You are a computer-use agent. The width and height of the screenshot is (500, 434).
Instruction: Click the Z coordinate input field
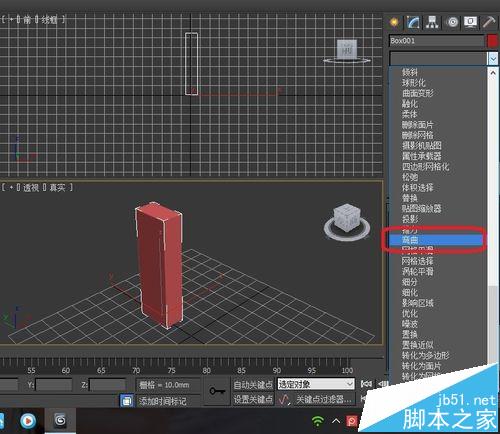click(107, 385)
